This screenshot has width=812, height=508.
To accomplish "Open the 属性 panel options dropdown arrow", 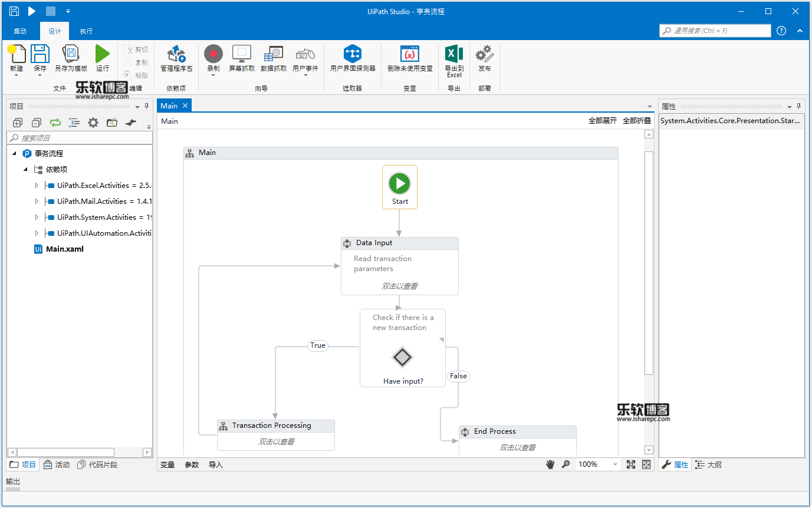I will point(790,107).
